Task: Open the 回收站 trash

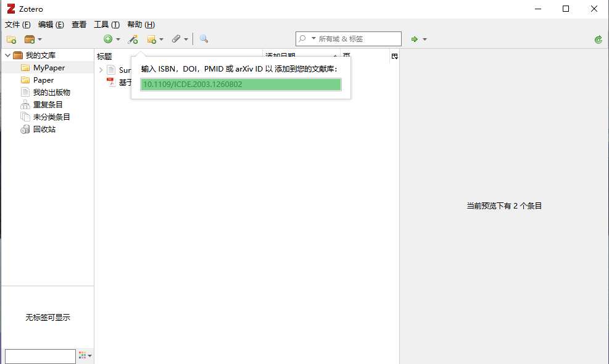Action: coord(44,130)
